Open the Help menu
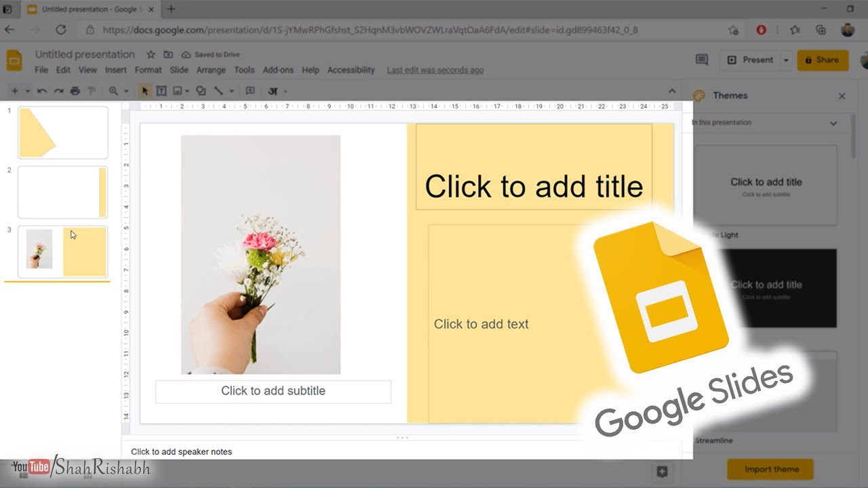Viewport: 868px width, 488px height. 311,70
